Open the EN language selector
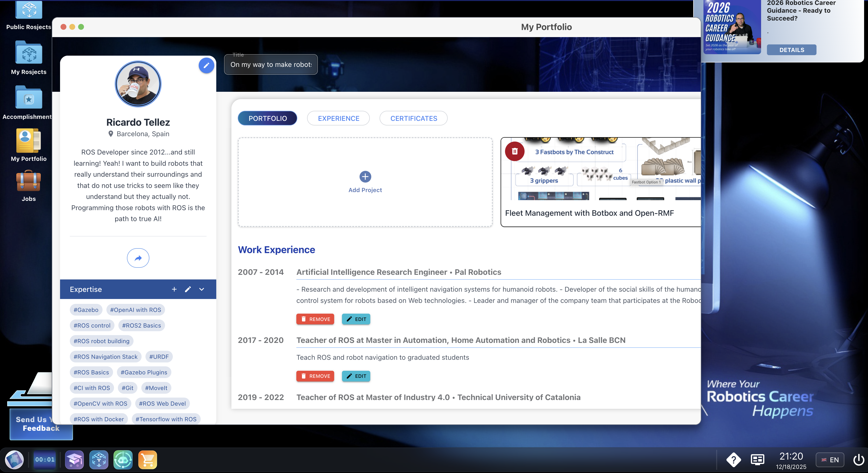Image resolution: width=868 pixels, height=473 pixels. [x=830, y=460]
